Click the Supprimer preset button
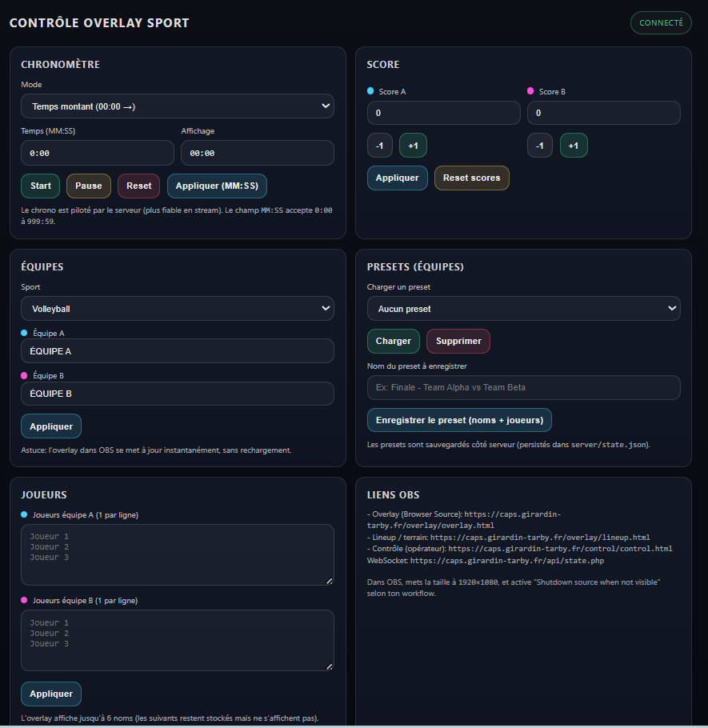 (458, 342)
